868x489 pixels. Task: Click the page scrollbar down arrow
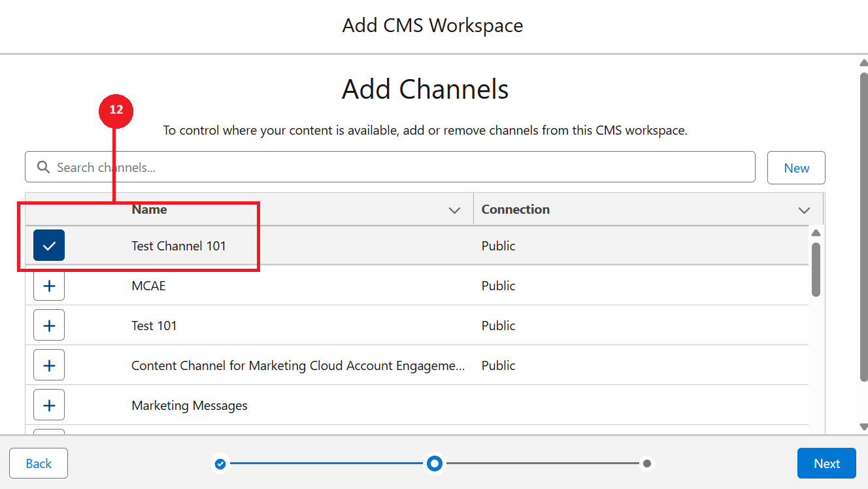863,426
